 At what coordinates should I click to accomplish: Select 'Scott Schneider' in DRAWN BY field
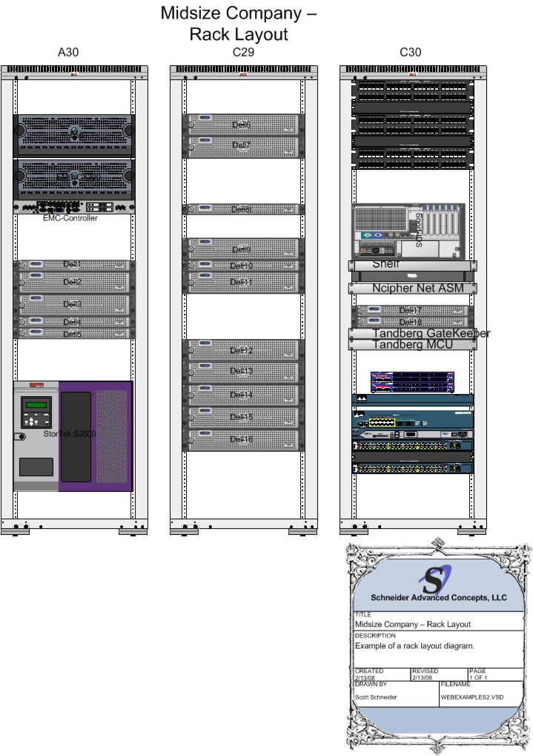pyautogui.click(x=376, y=697)
